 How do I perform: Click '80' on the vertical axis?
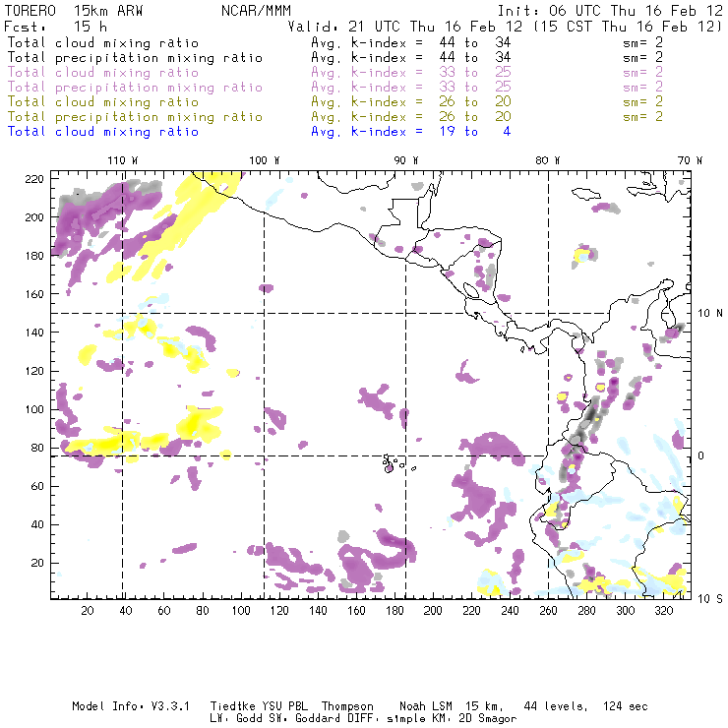click(37, 448)
